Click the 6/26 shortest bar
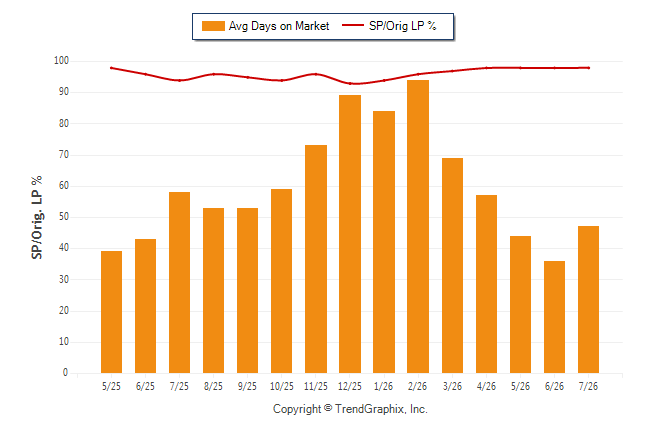The image size is (646, 434). pos(554,317)
